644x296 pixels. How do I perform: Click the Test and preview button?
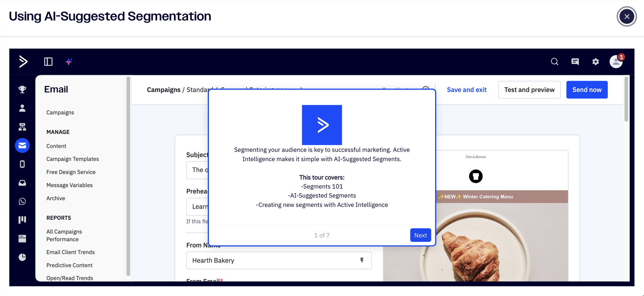click(529, 90)
